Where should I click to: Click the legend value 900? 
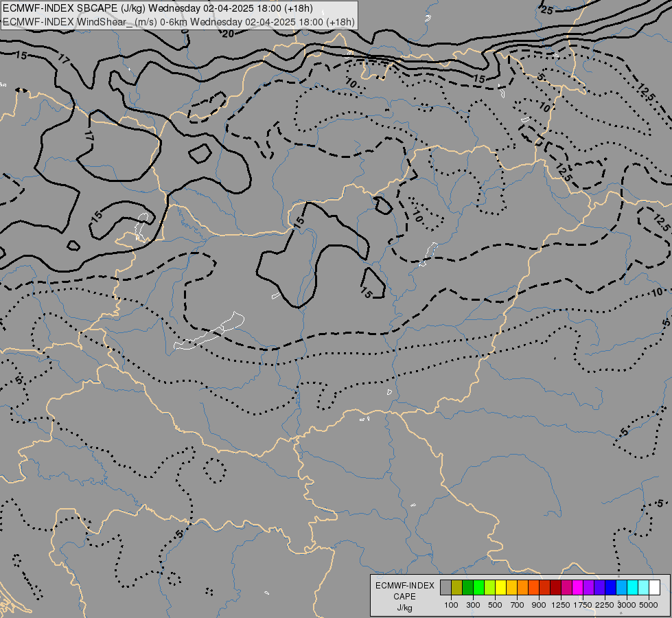click(x=539, y=605)
